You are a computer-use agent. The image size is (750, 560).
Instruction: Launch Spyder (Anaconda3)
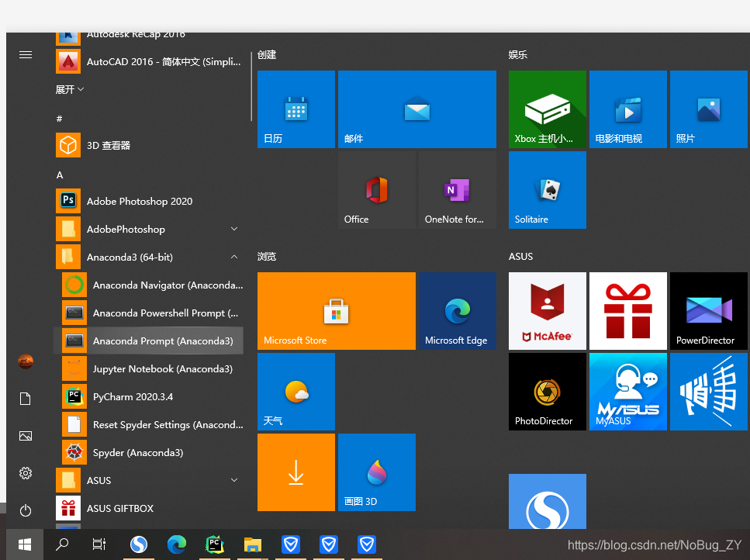152,452
